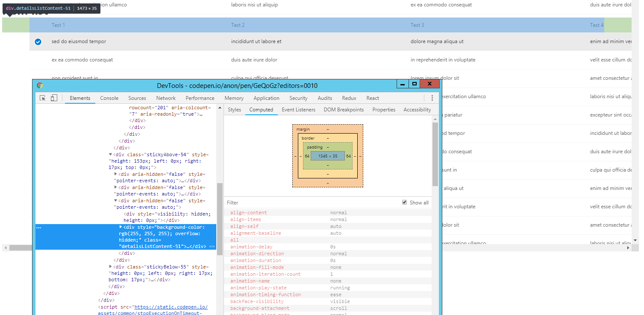Expand the detailsListContent-51 div node

pyautogui.click(x=121, y=227)
